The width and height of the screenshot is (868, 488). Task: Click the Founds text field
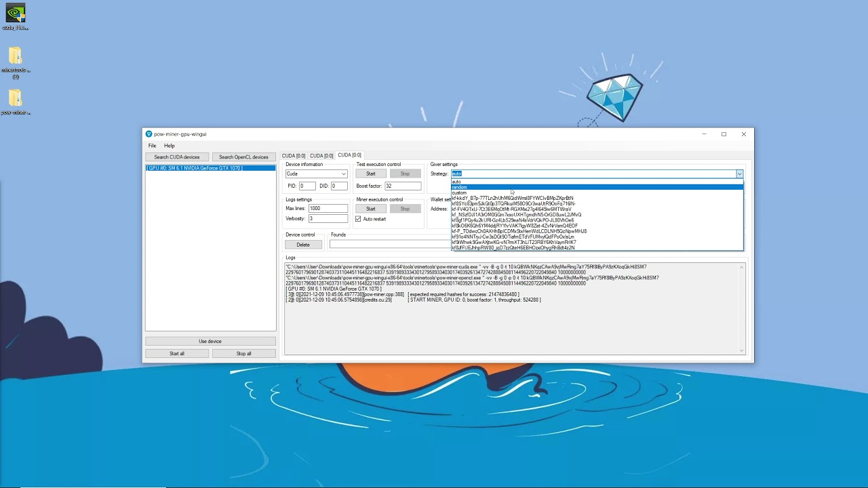coord(390,245)
